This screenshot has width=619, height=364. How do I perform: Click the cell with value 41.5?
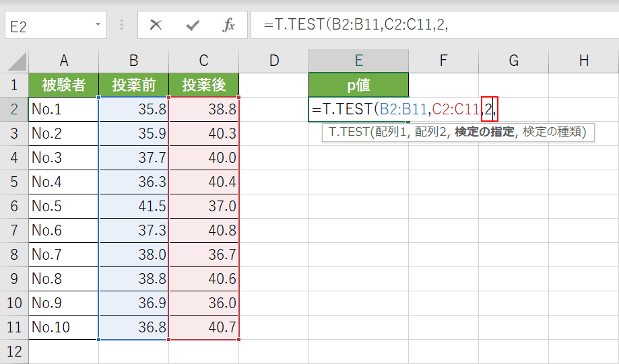(x=134, y=207)
